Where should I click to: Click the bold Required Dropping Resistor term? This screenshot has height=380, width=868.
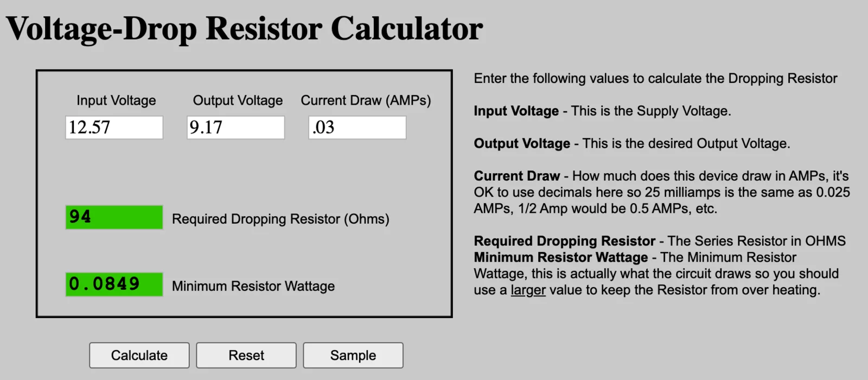tap(565, 241)
